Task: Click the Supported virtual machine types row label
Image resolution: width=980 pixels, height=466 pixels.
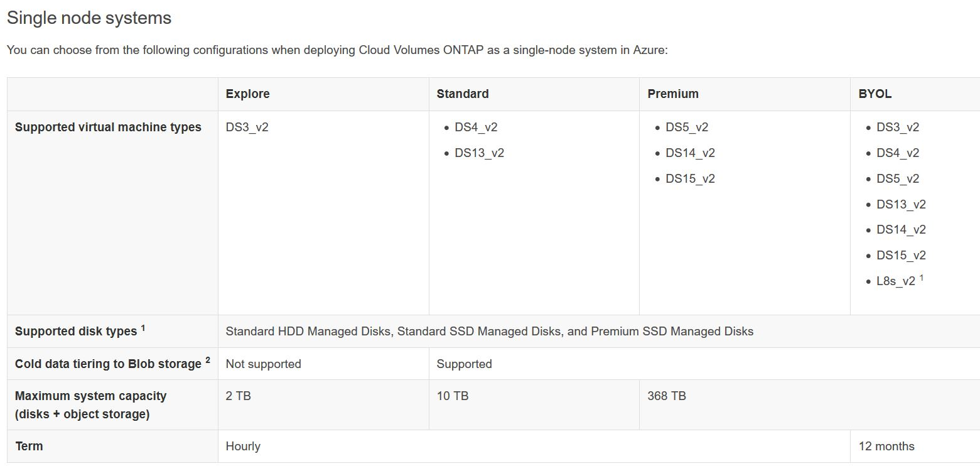Action: coord(108,127)
